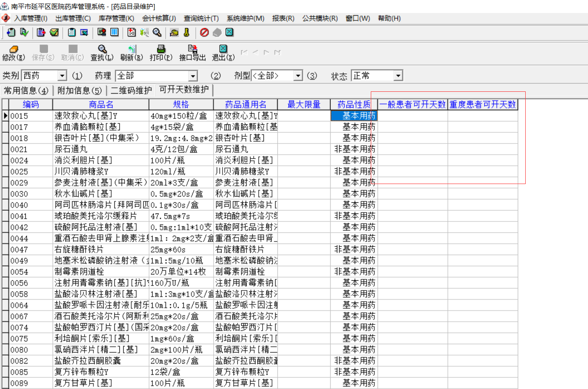Image resolution: width=588 pixels, height=389 pixels.
Task: Click the 规格 column header
Action: 181,104
